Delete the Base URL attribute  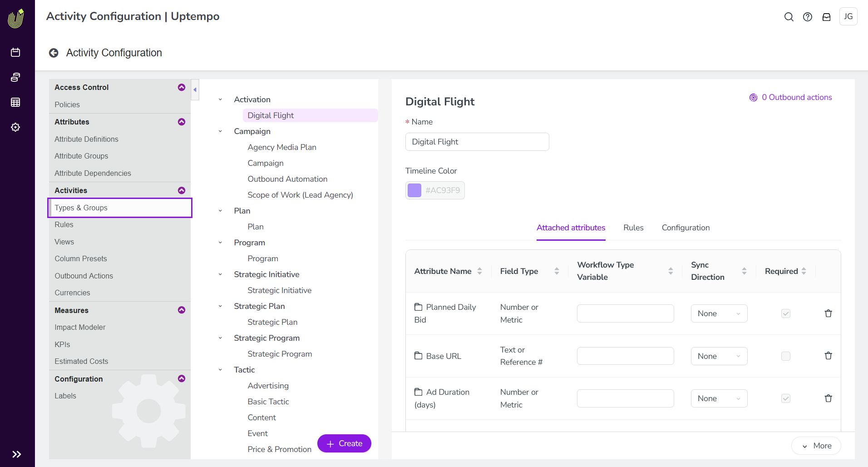click(829, 356)
